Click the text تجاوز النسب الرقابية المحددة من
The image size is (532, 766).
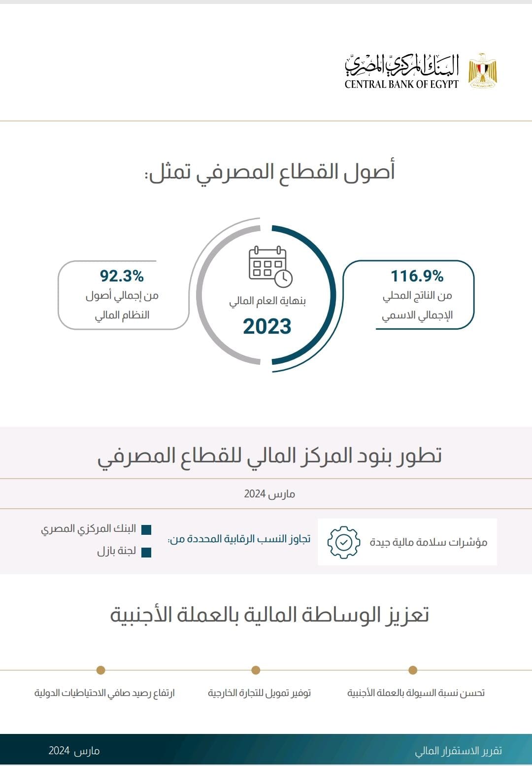pyautogui.click(x=239, y=539)
